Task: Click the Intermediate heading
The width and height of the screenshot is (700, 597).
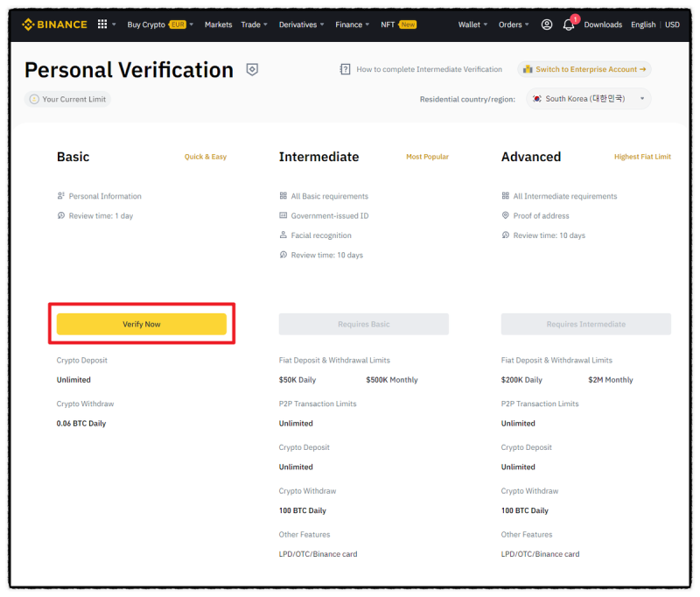Action: tap(318, 157)
